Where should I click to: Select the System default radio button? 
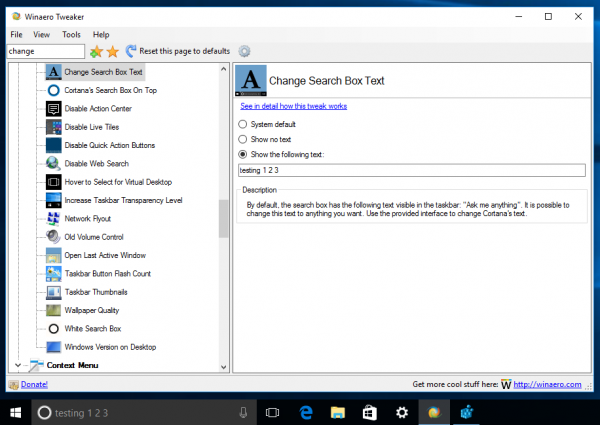pos(243,124)
